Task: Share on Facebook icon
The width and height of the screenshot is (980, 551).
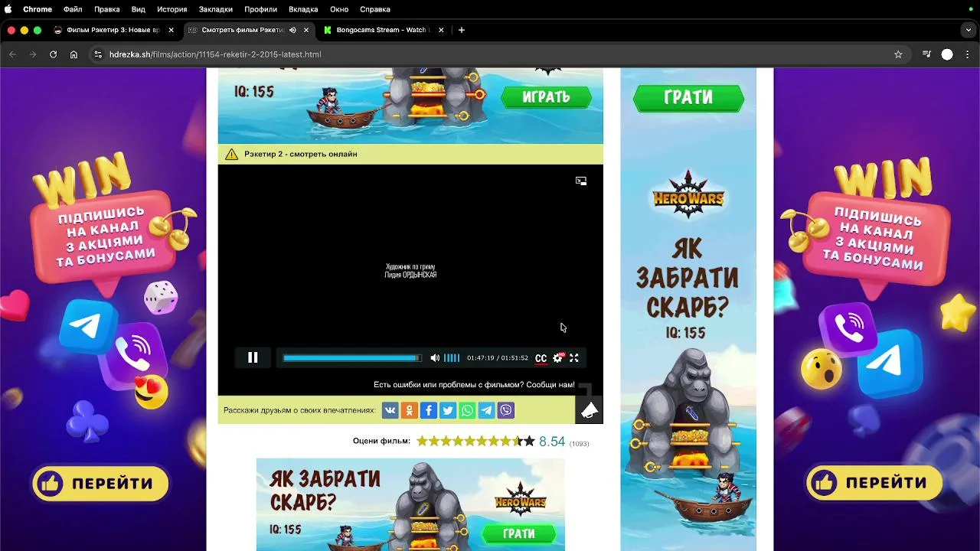Action: pos(428,410)
